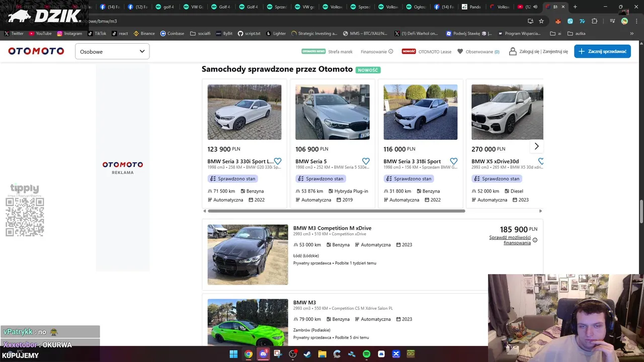Open the green BMW M3 photo
Viewport: 644px width, 362px height.
pos(248,322)
